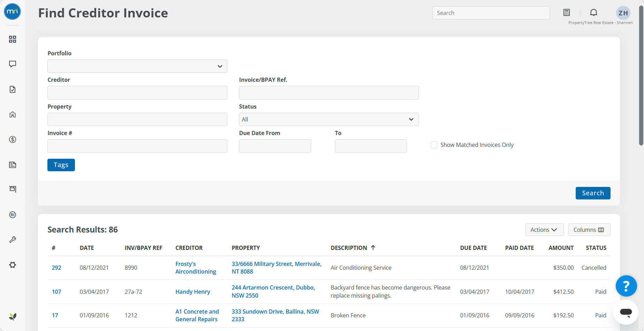Open the calculator icon in header

[x=567, y=13]
